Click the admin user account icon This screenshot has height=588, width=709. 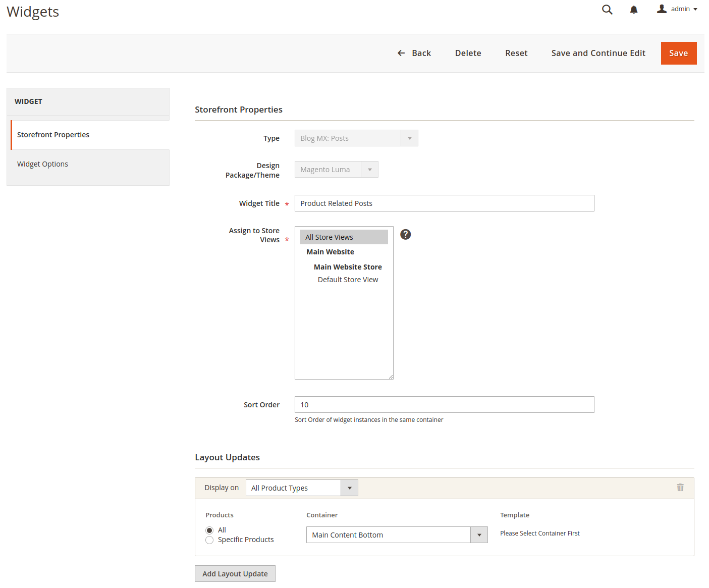point(662,9)
